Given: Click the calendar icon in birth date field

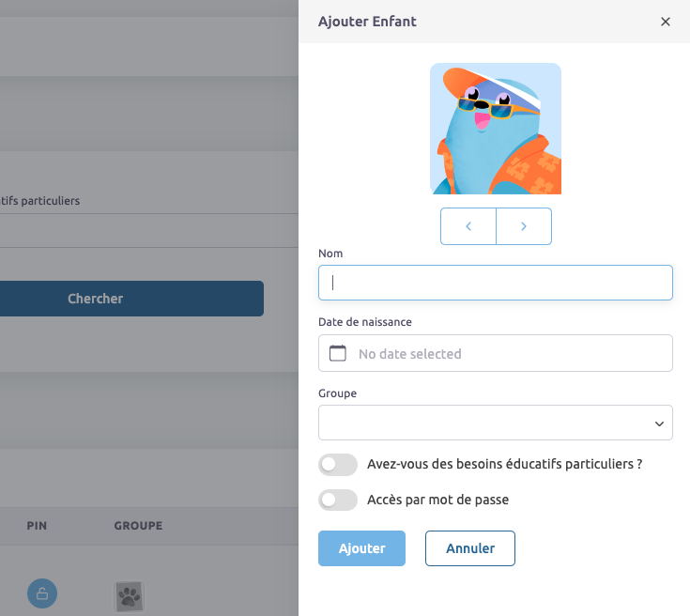Looking at the screenshot, I should click(x=339, y=354).
